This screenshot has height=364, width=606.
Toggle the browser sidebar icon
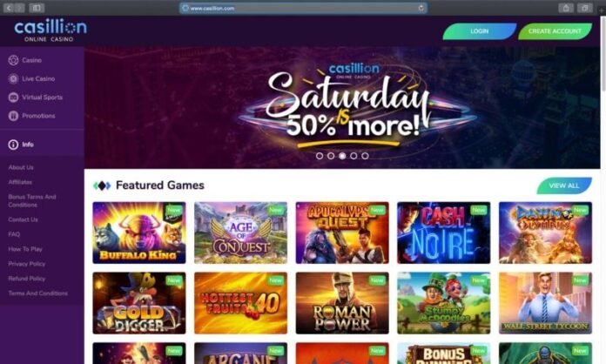(x=37, y=8)
